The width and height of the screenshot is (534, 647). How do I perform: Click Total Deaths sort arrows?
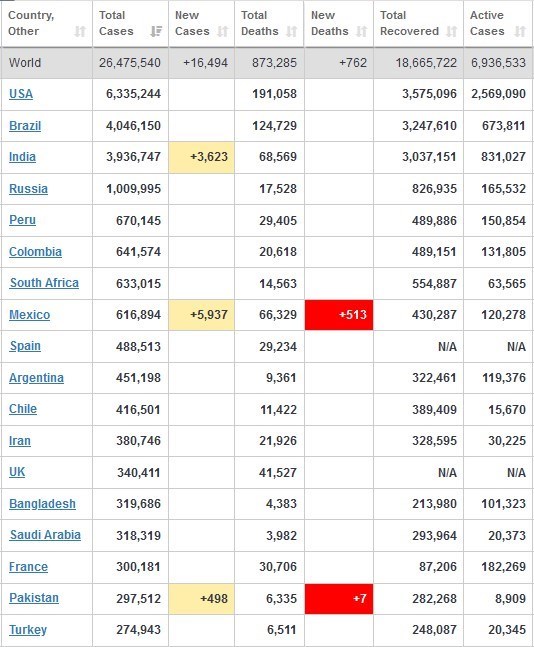pyautogui.click(x=292, y=31)
